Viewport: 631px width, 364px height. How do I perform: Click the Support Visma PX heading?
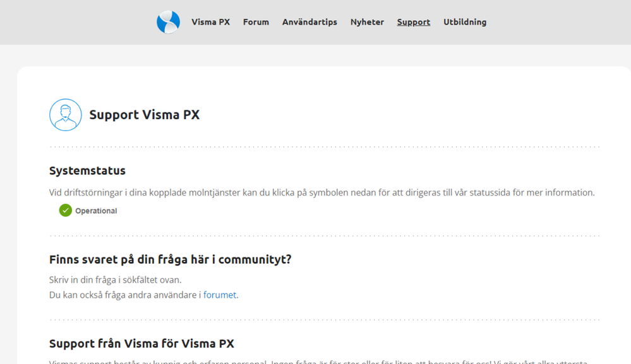(x=145, y=115)
